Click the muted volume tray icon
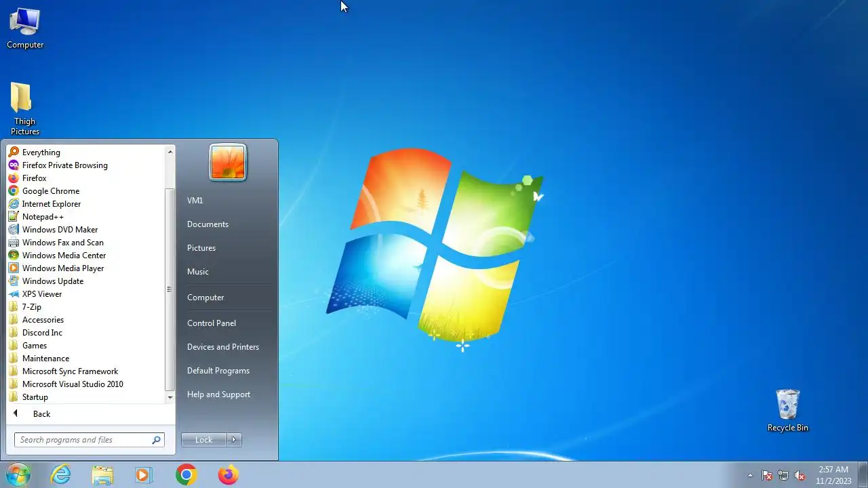This screenshot has width=868, height=488. [x=800, y=476]
